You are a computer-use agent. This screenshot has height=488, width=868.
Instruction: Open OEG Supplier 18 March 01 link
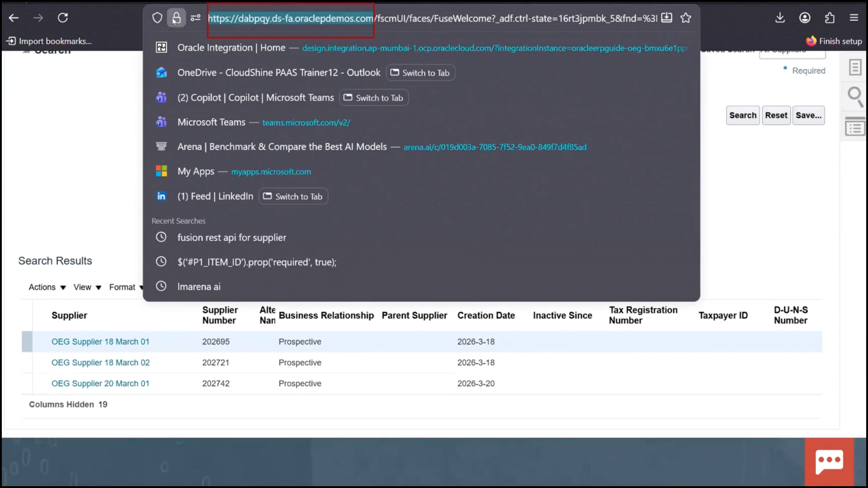[x=100, y=342]
